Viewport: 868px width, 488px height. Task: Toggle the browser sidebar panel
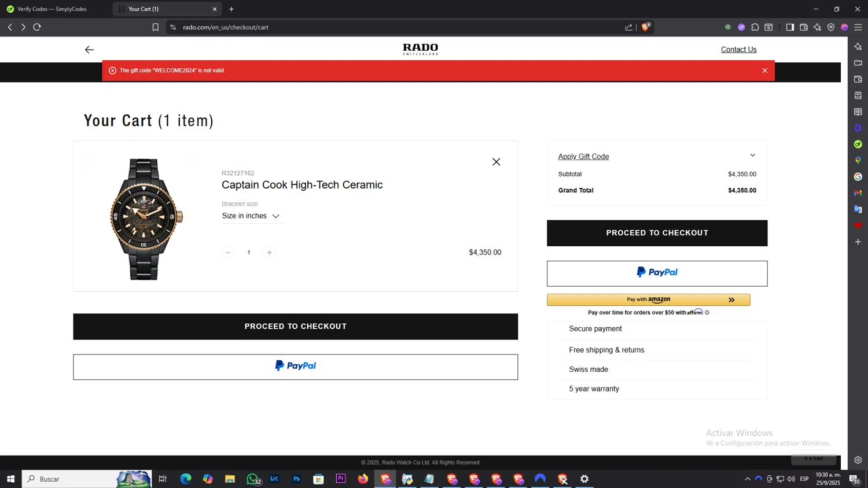[x=790, y=27]
